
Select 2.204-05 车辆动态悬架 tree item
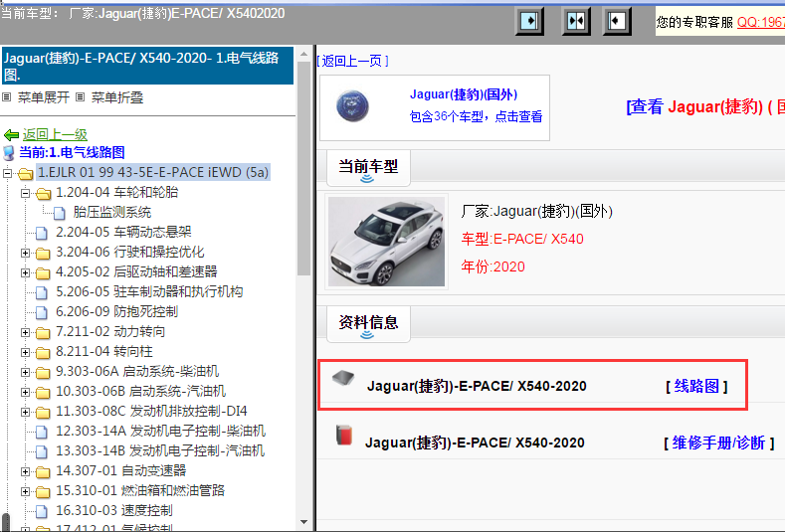(123, 232)
